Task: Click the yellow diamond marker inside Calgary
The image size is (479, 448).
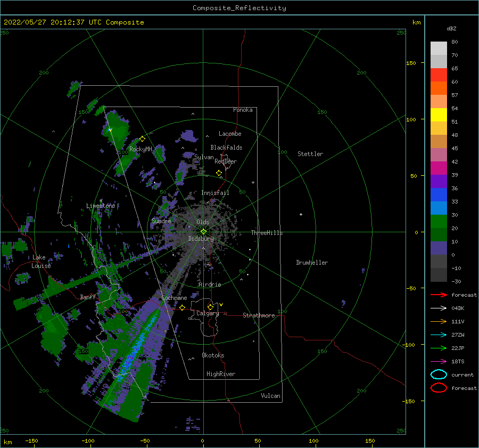Action: 210,307
